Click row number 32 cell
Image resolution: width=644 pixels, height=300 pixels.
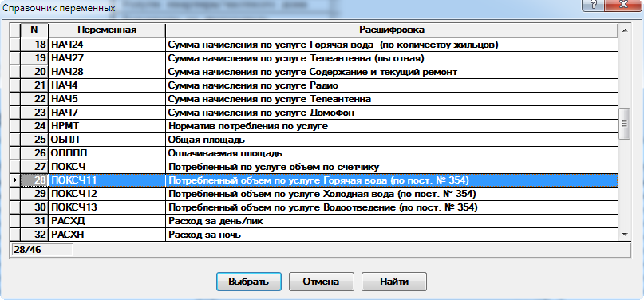(x=34, y=235)
